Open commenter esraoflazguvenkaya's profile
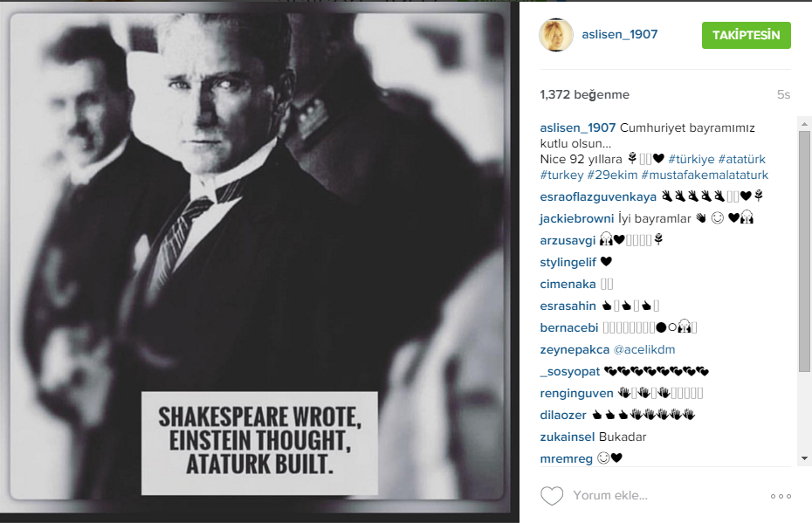 [x=597, y=196]
